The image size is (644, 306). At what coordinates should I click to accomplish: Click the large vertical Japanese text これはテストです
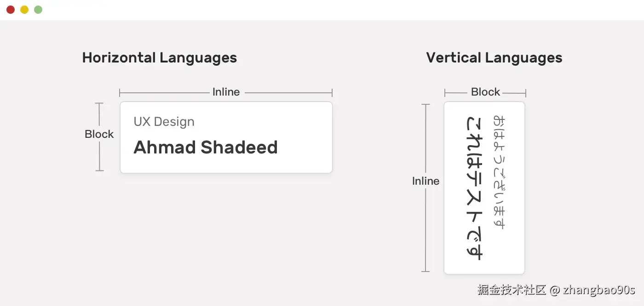pos(474,187)
